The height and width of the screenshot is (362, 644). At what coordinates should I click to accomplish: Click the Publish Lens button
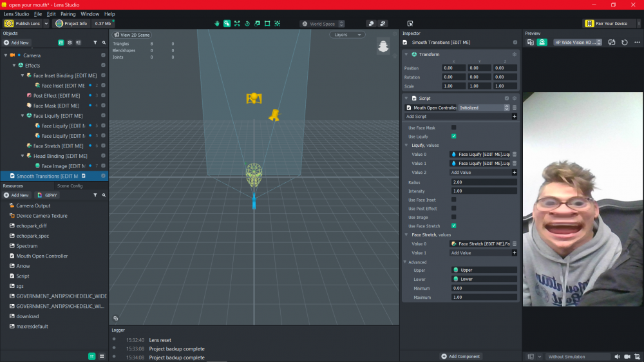[x=23, y=24]
